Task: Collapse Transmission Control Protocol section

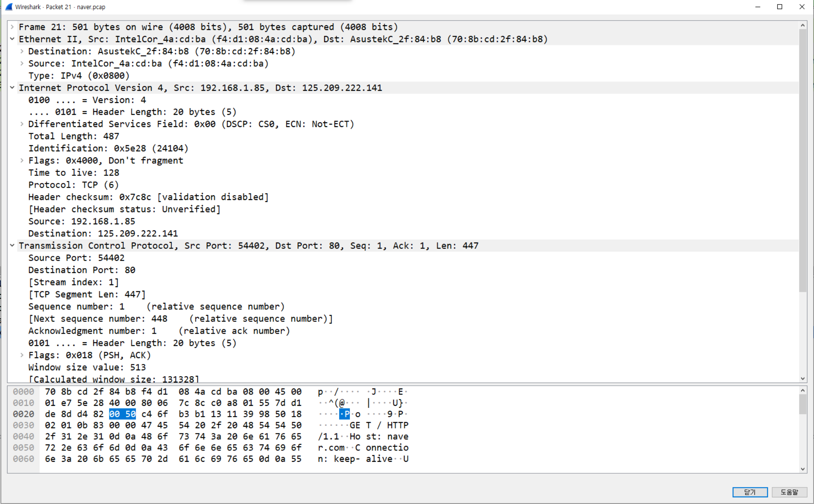Action: pos(12,245)
